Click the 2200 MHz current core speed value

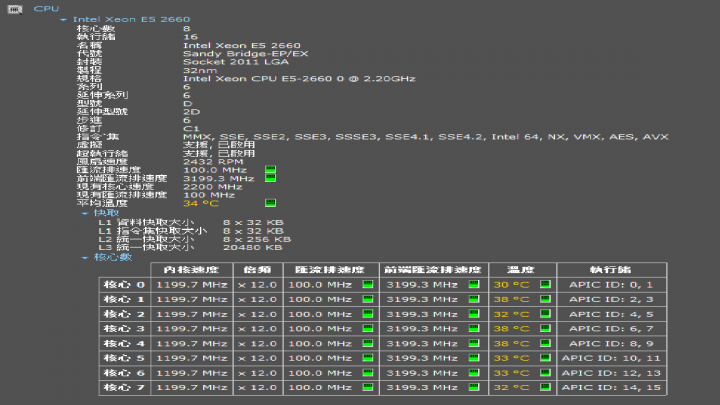(213, 186)
